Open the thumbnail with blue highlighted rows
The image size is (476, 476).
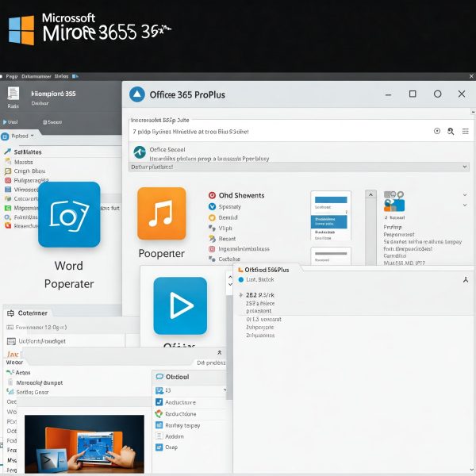[x=331, y=215]
